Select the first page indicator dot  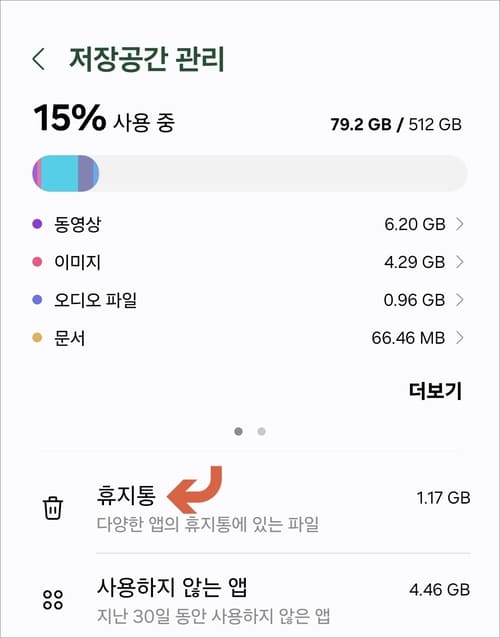point(238,431)
